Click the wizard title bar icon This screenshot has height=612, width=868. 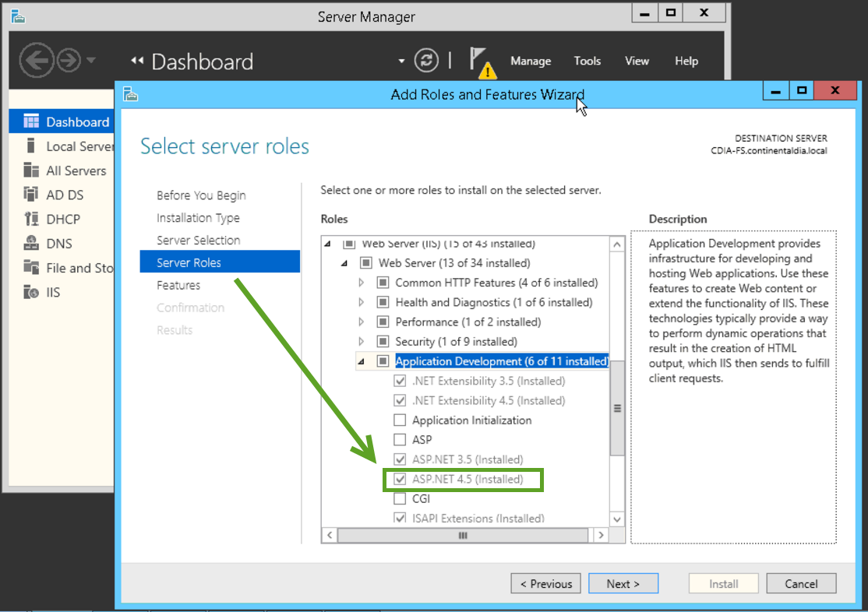pyautogui.click(x=131, y=94)
